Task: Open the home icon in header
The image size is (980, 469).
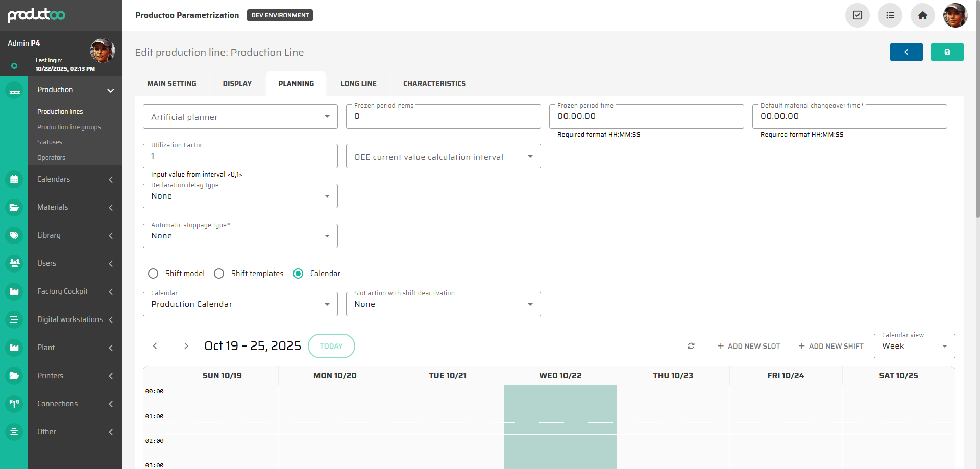Action: pyautogui.click(x=922, y=15)
